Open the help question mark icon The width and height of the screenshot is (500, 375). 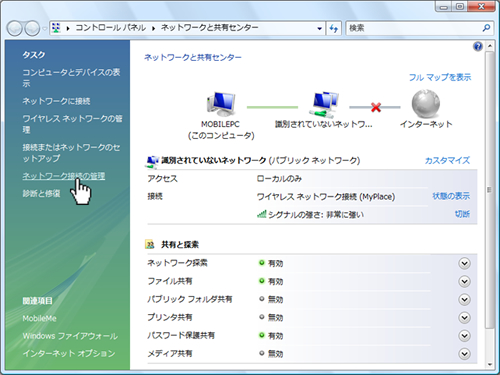coord(478,46)
